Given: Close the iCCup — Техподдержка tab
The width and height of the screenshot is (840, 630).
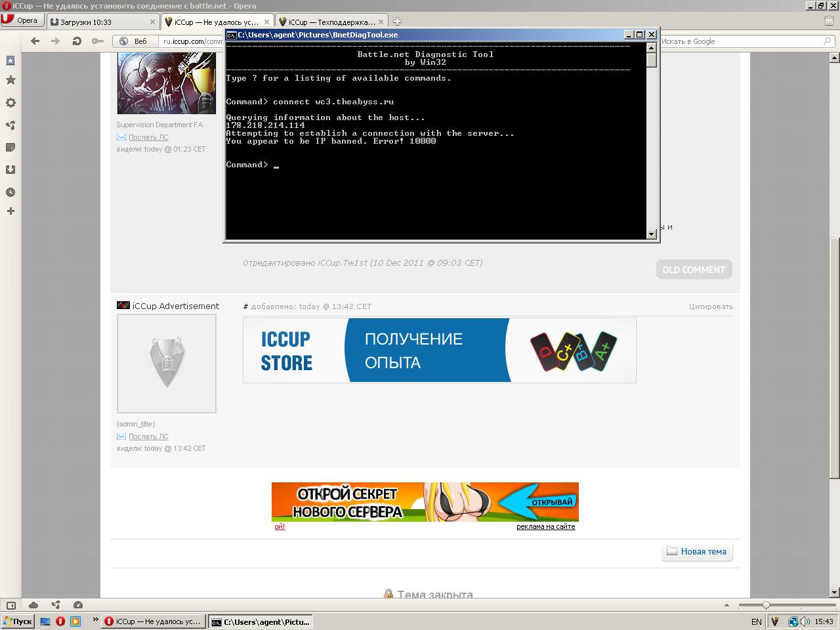Looking at the screenshot, I should click(x=381, y=22).
